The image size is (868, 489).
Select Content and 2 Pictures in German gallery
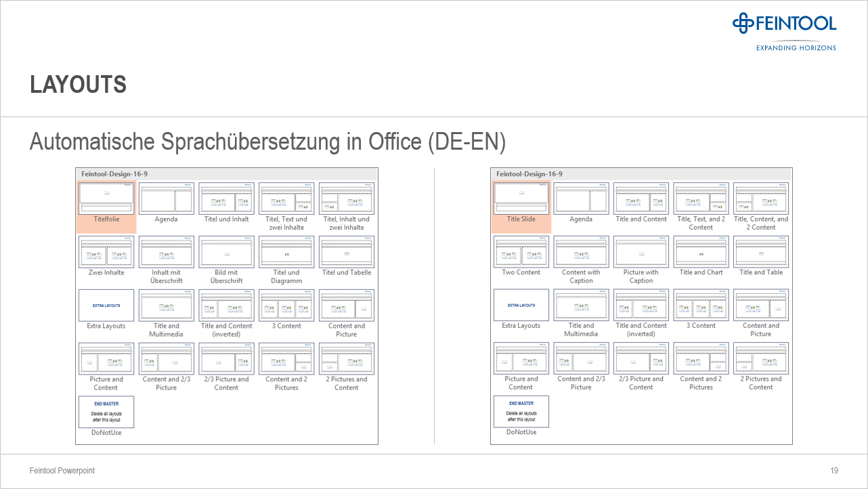[286, 359]
